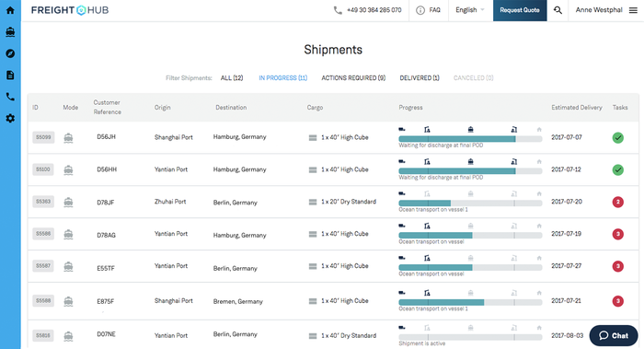The image size is (644, 349).
Task: Select the In Progress (11) filter
Action: [x=283, y=77]
